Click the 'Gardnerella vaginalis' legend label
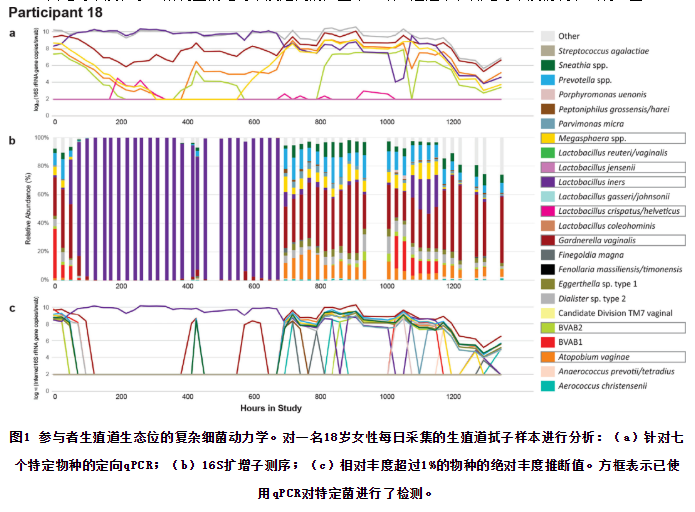 [597, 240]
